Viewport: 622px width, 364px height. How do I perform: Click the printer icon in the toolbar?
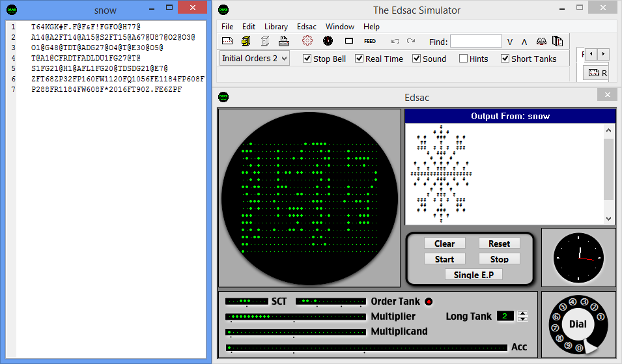coord(284,41)
